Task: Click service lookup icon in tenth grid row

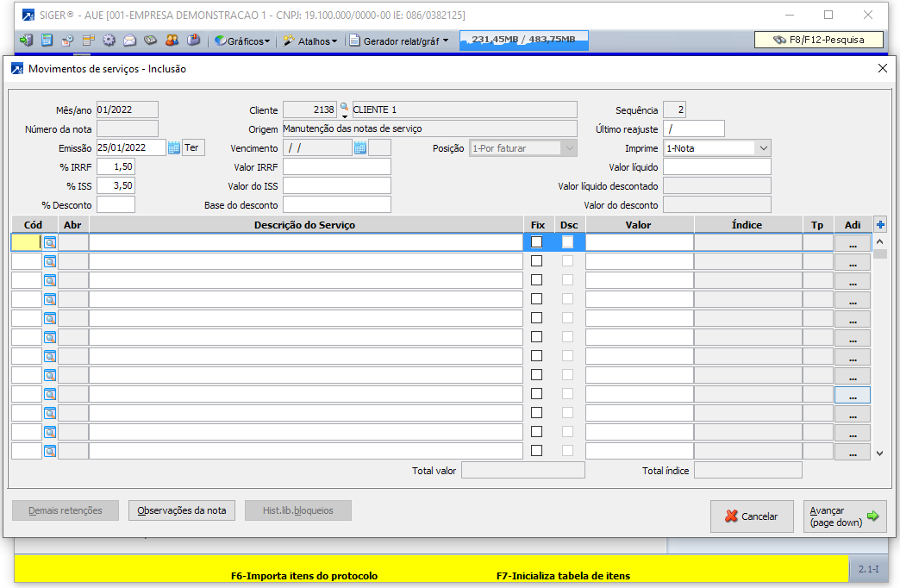Action: (x=50, y=414)
